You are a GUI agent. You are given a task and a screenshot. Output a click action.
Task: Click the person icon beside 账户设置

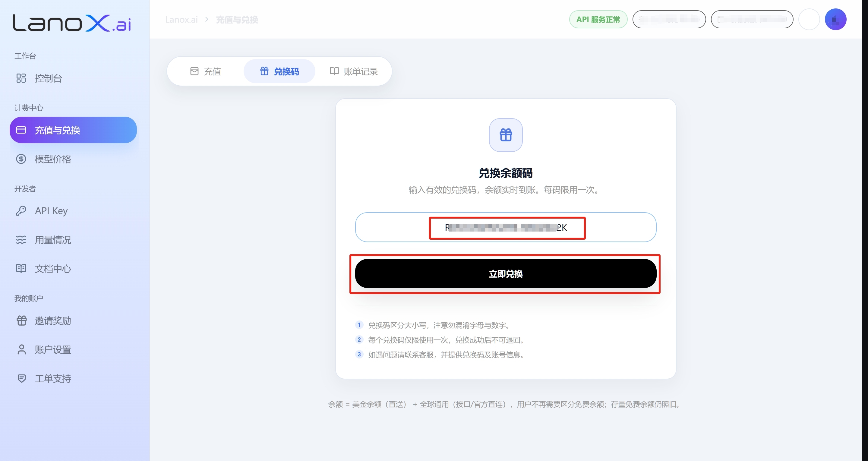tap(22, 349)
